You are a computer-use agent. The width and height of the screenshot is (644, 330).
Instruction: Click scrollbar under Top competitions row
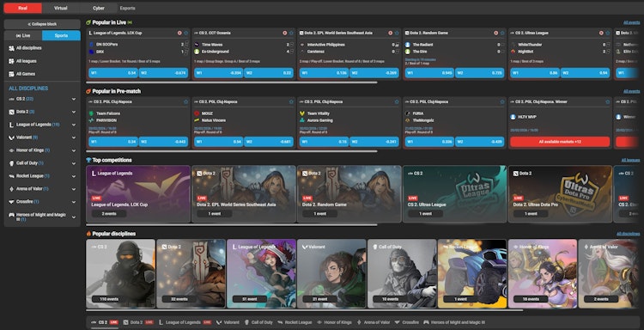[x=232, y=225]
